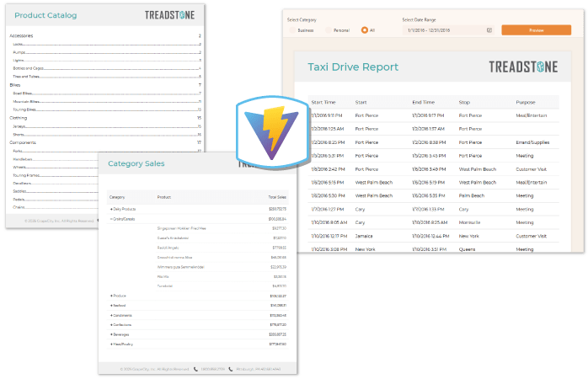588x379 pixels.
Task: Expand the Confections category row
Action: pyautogui.click(x=111, y=324)
